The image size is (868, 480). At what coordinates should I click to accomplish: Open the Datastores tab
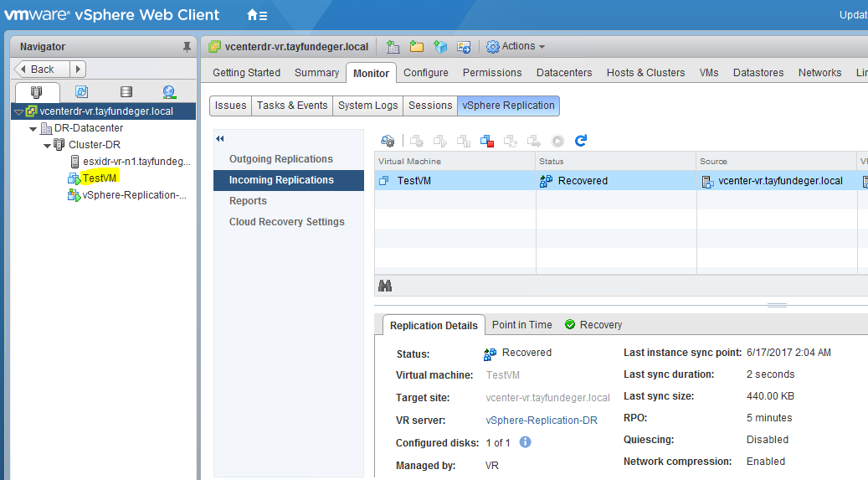pos(758,73)
